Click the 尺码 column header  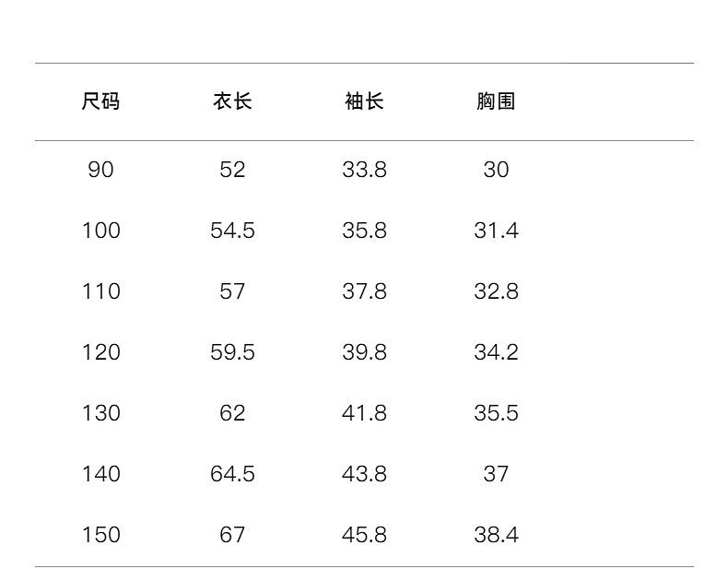(x=100, y=101)
